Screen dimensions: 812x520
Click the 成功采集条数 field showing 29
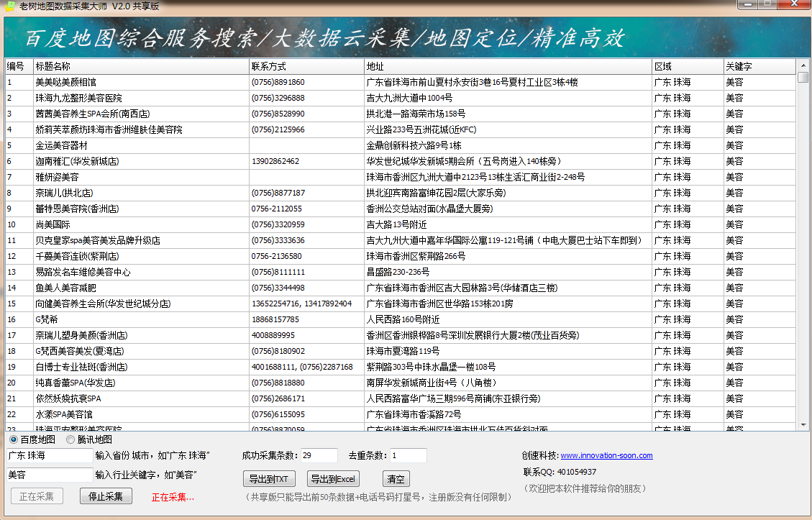point(319,456)
